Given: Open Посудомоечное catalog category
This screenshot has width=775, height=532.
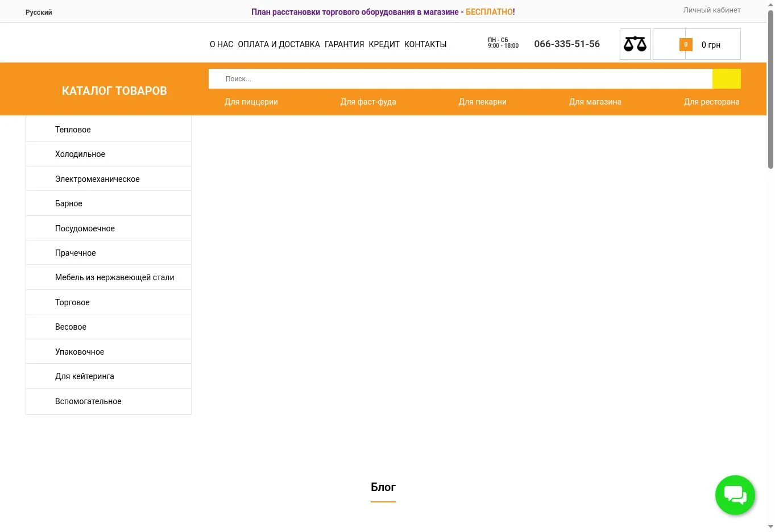Looking at the screenshot, I should (109, 228).
